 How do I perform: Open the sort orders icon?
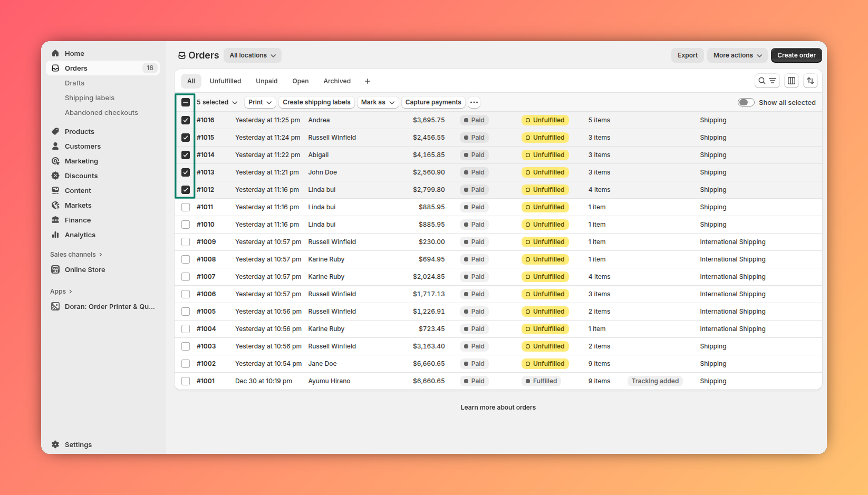click(x=811, y=81)
